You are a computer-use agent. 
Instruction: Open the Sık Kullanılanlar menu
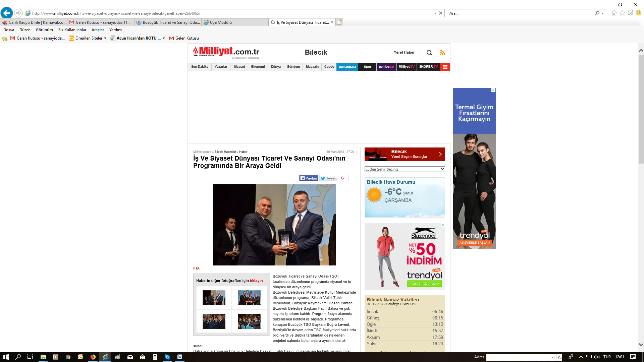click(72, 30)
